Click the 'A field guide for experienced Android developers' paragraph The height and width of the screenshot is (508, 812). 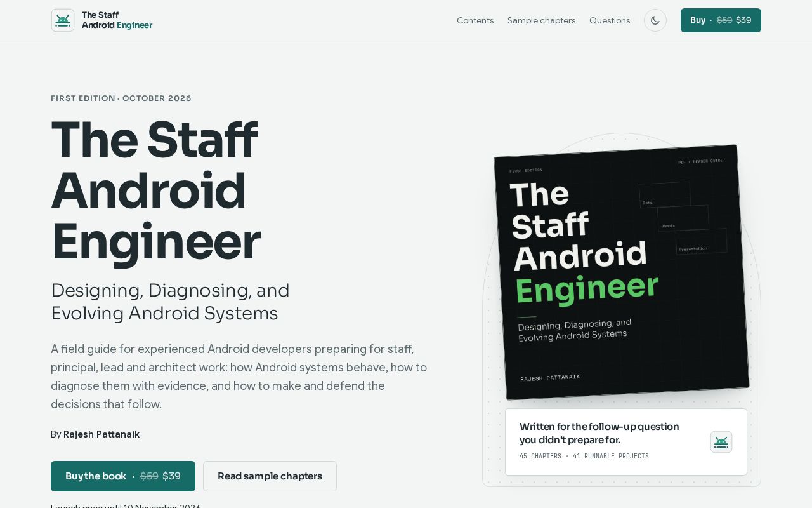pos(239,377)
